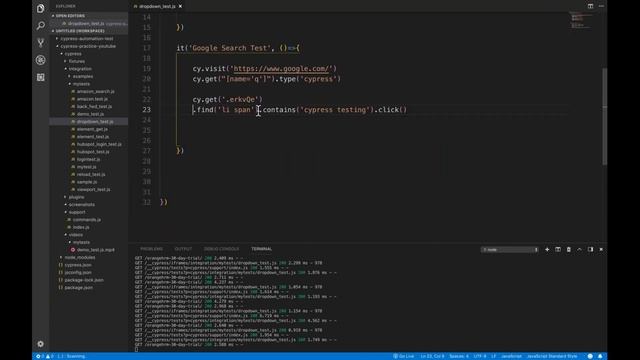Open commands.js under support folder
The height and width of the screenshot is (360, 640).
pos(87,220)
